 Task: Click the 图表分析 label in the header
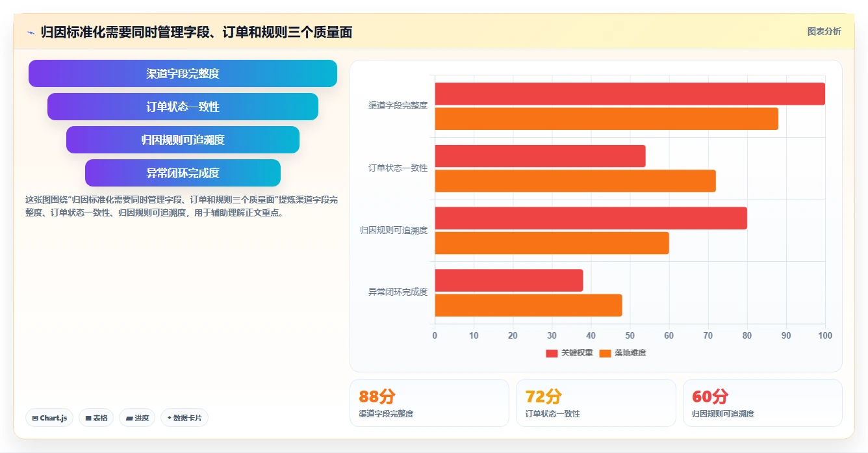point(824,31)
